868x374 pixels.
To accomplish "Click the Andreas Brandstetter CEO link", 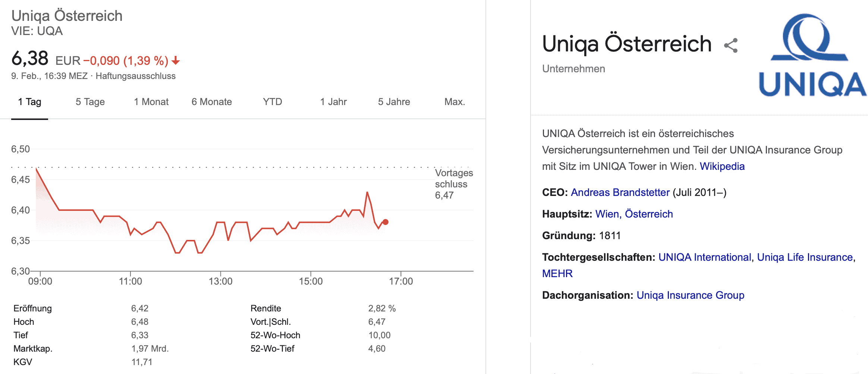I will pos(620,192).
